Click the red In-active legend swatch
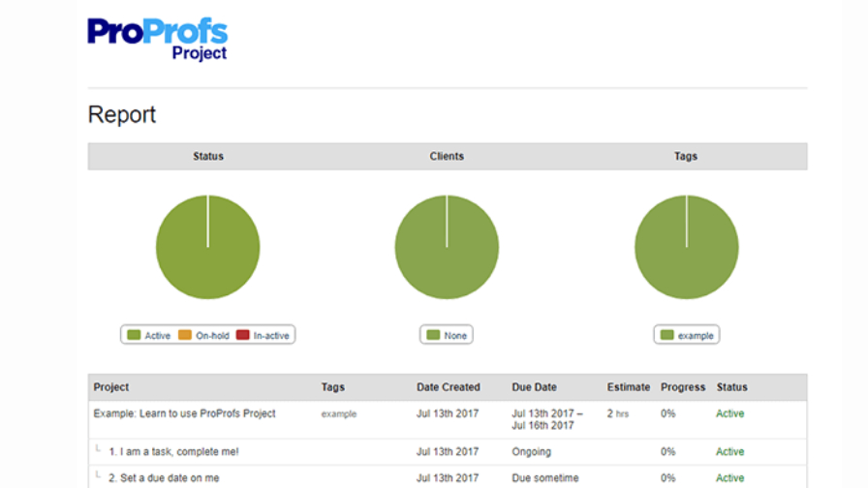868x488 pixels. pos(242,335)
